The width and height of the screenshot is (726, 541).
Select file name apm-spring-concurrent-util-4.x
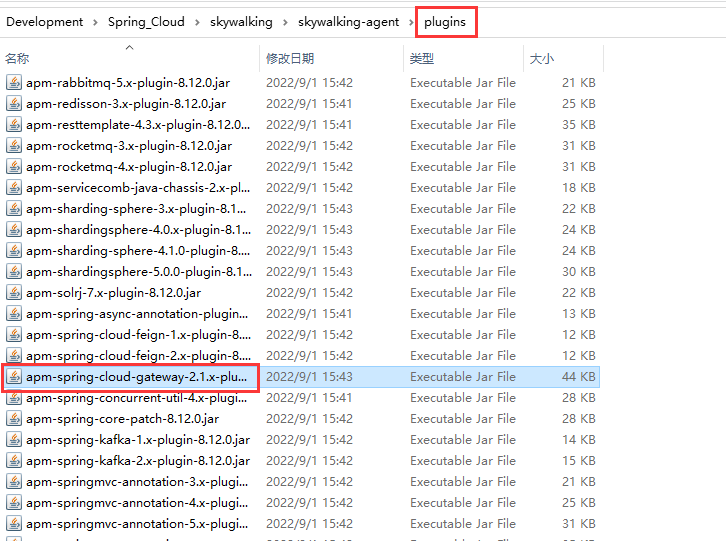click(x=137, y=397)
